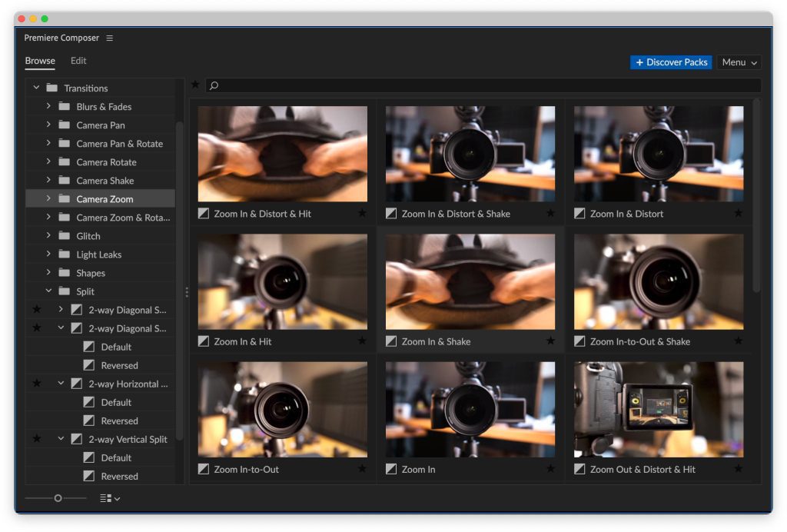Open the Premiere Composer panel hamburger menu
787x532 pixels.
pos(109,38)
